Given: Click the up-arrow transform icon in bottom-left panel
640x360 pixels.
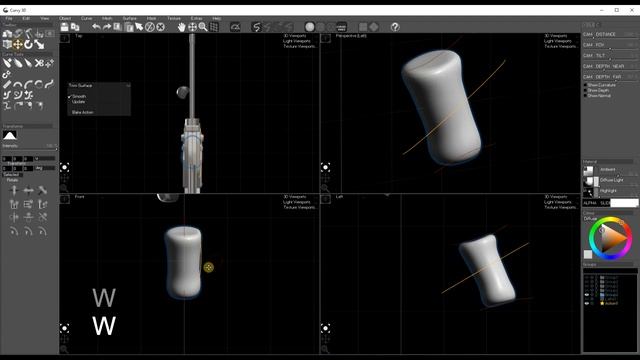Looking at the screenshot, I should pyautogui.click(x=14, y=191).
